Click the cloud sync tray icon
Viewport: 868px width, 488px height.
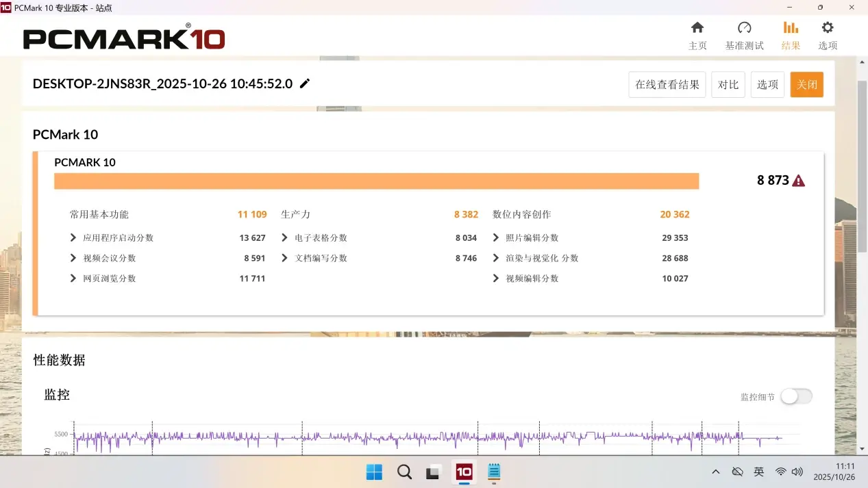(738, 472)
